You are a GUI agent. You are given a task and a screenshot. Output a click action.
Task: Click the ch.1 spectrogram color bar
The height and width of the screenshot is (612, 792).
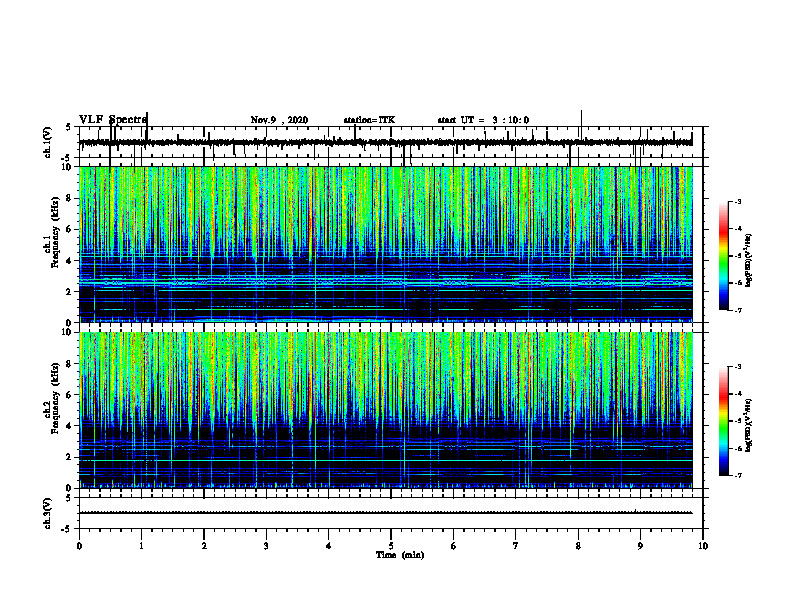click(x=724, y=256)
